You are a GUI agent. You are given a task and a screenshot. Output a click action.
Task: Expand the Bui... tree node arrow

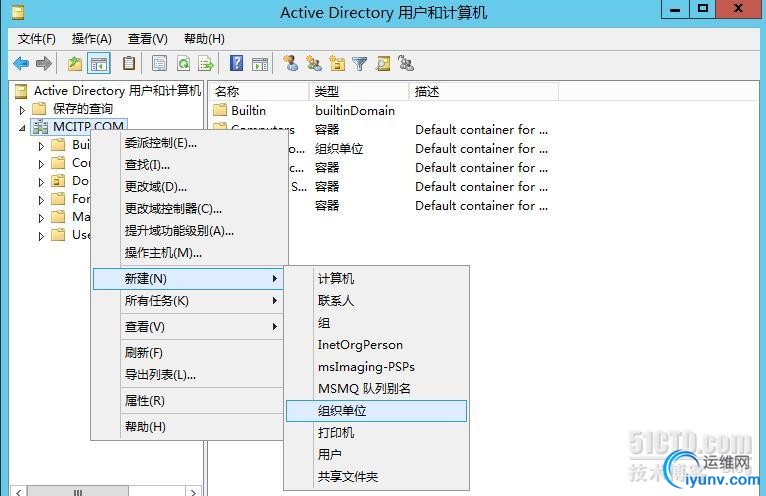tap(42, 146)
